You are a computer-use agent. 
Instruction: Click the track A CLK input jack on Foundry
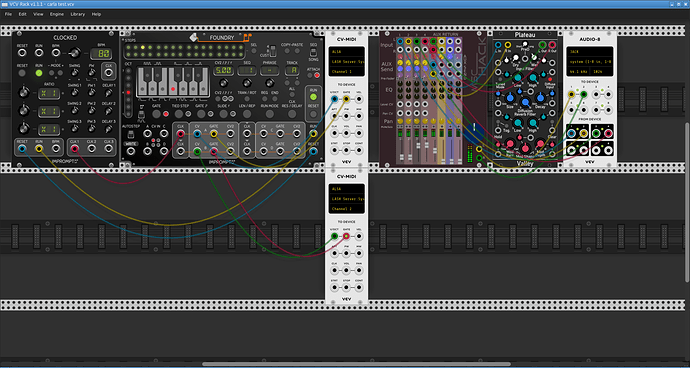click(180, 134)
